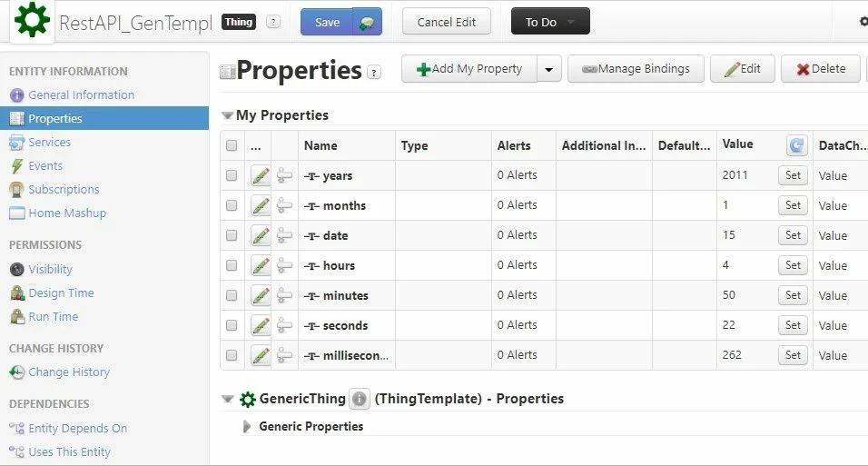Edit the date property pencil icon
The width and height of the screenshot is (868, 466).
pos(261,235)
